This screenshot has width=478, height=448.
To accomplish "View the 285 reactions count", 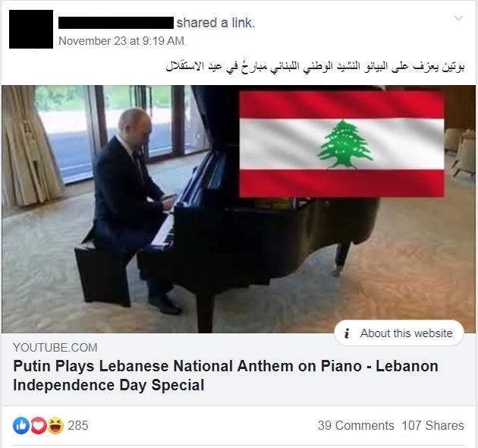I will pyautogui.click(x=78, y=425).
